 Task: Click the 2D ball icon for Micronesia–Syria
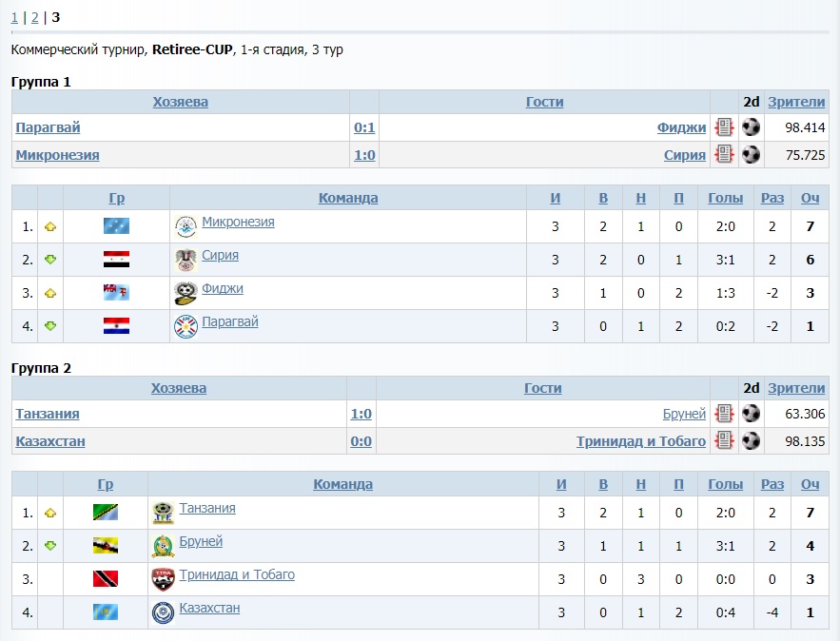pyautogui.click(x=752, y=154)
